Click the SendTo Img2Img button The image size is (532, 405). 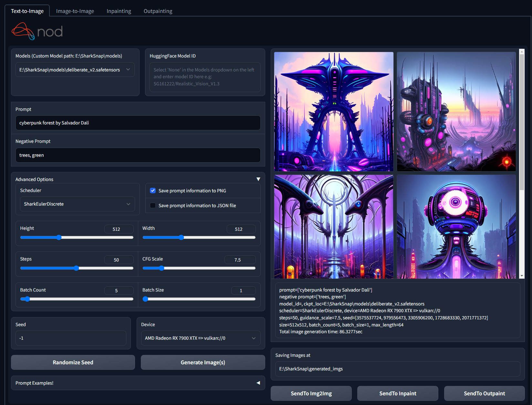click(x=311, y=393)
